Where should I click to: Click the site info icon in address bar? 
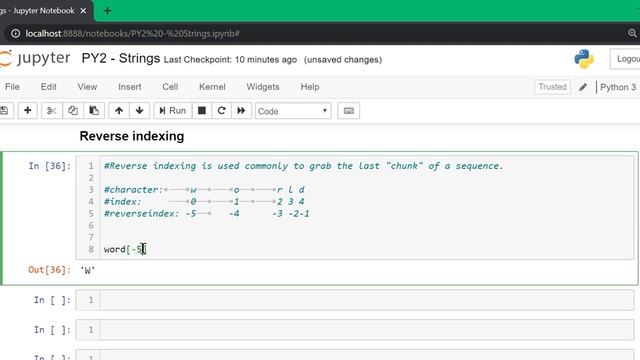pyautogui.click(x=15, y=33)
